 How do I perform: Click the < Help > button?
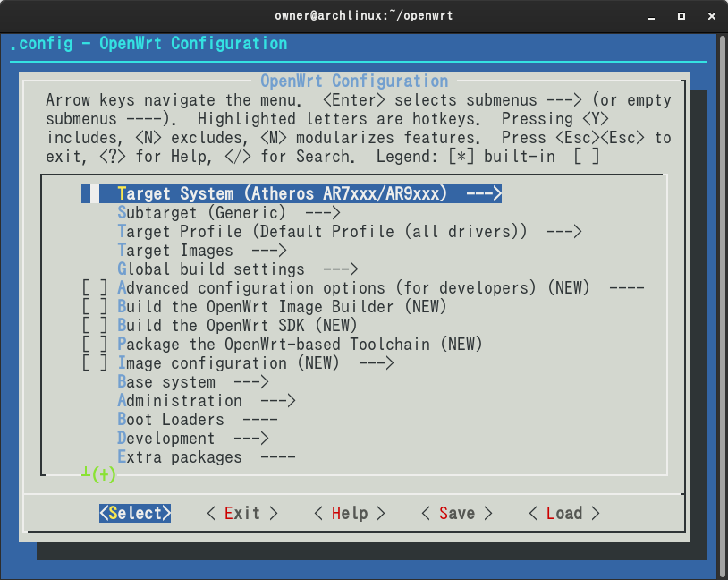[x=350, y=514]
